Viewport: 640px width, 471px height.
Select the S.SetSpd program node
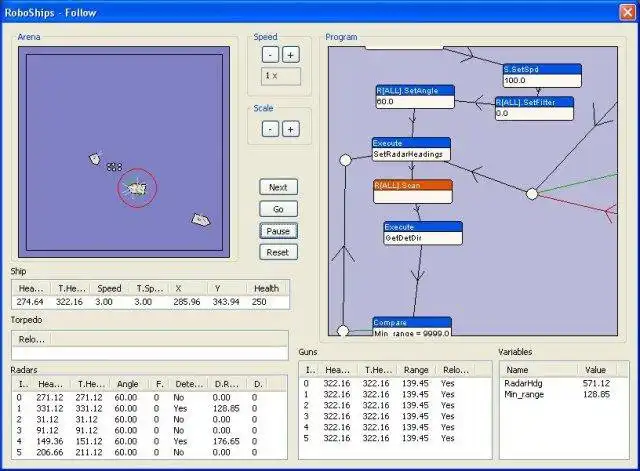pyautogui.click(x=542, y=75)
